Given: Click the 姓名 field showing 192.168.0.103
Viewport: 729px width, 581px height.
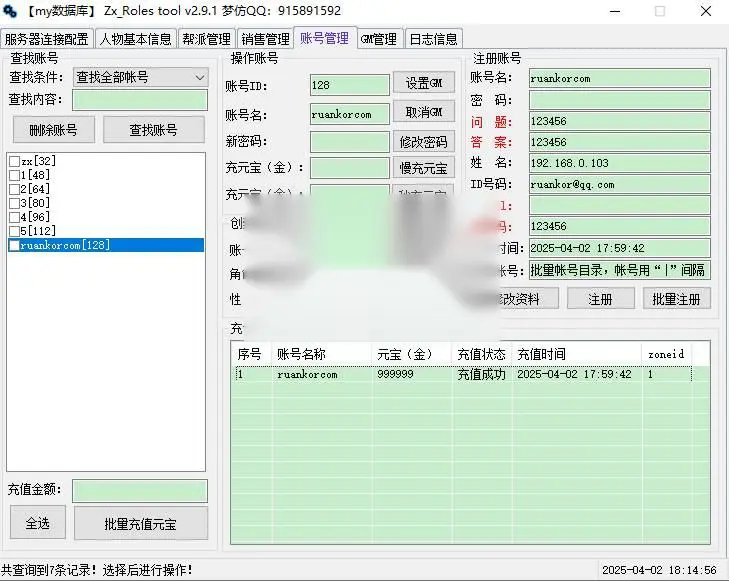Looking at the screenshot, I should click(620, 163).
